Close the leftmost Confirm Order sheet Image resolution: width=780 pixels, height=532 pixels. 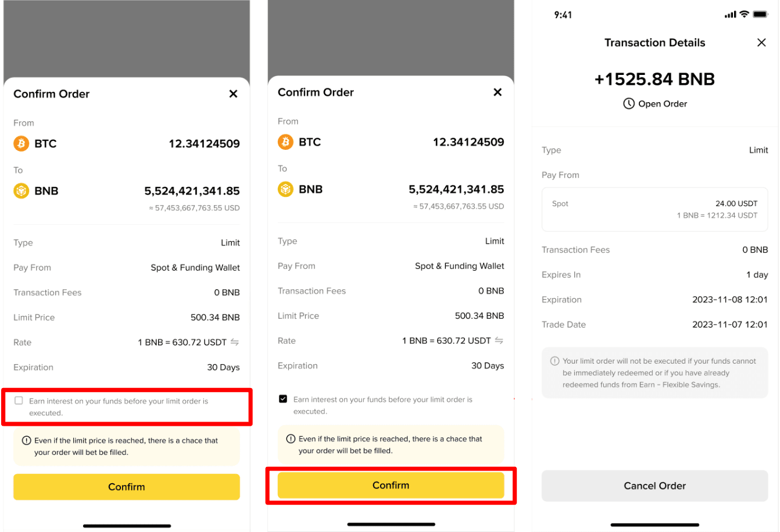[x=233, y=94]
